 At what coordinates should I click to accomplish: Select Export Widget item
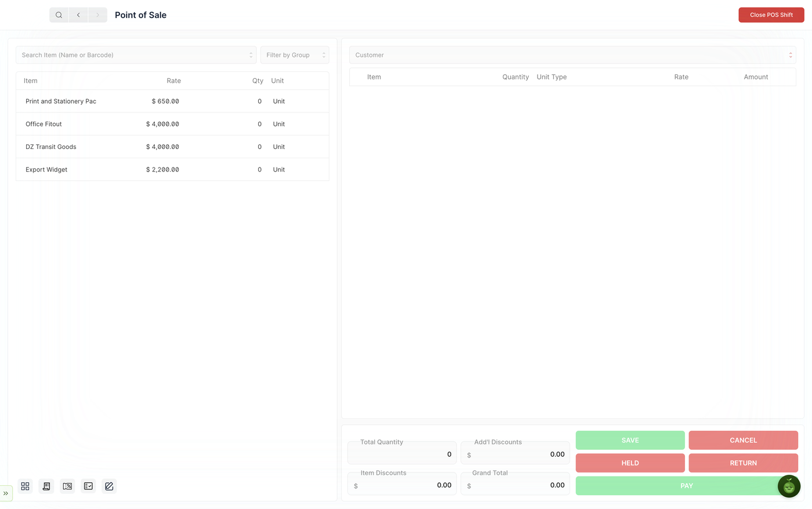point(172,169)
